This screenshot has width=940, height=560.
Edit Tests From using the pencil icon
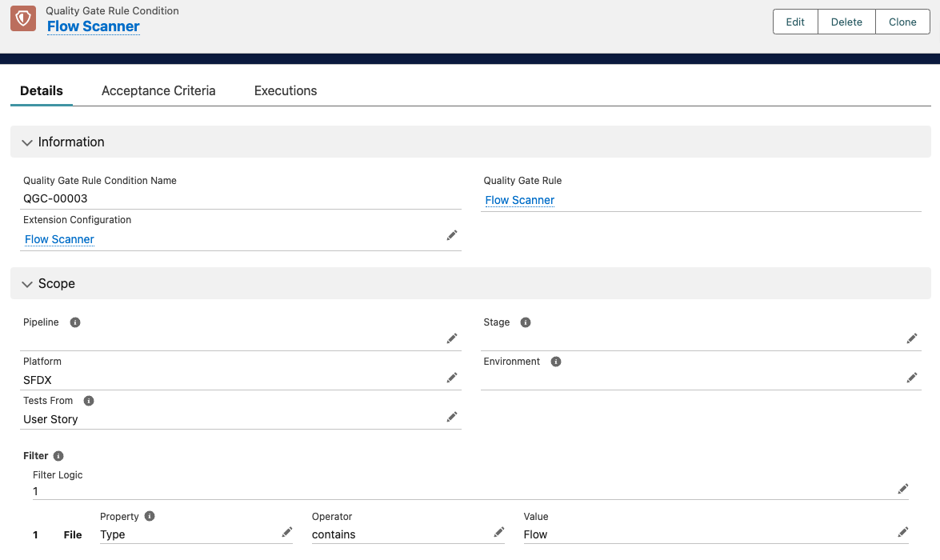pos(452,417)
